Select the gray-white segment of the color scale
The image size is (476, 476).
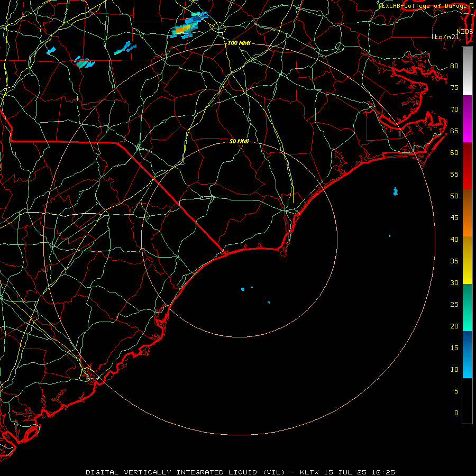coord(467,71)
